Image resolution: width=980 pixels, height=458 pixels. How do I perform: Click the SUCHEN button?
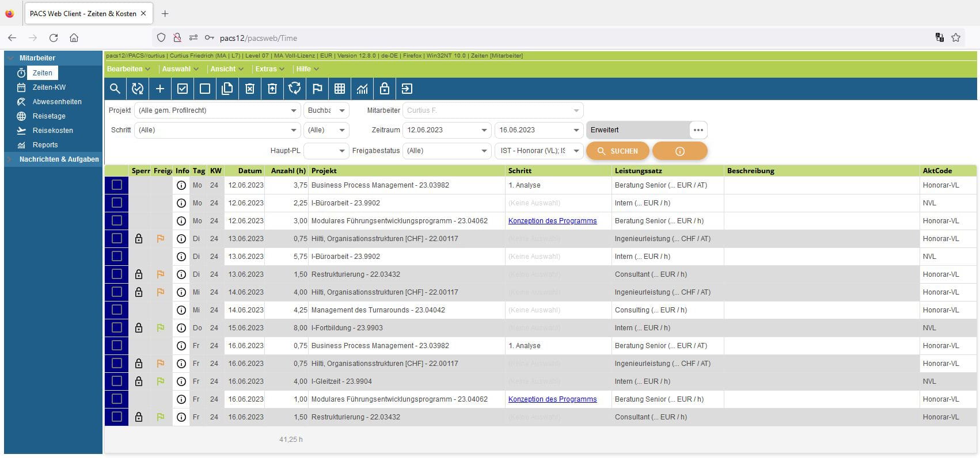[x=617, y=151]
